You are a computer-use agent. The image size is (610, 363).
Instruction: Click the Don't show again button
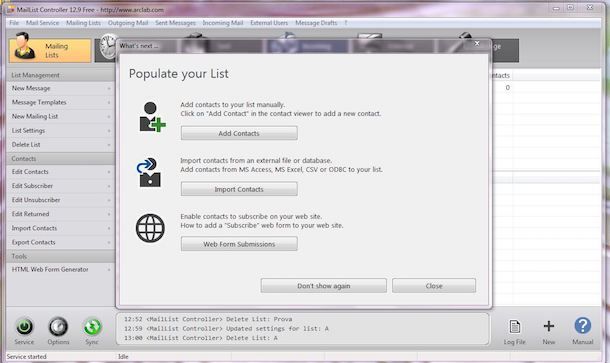click(x=324, y=286)
